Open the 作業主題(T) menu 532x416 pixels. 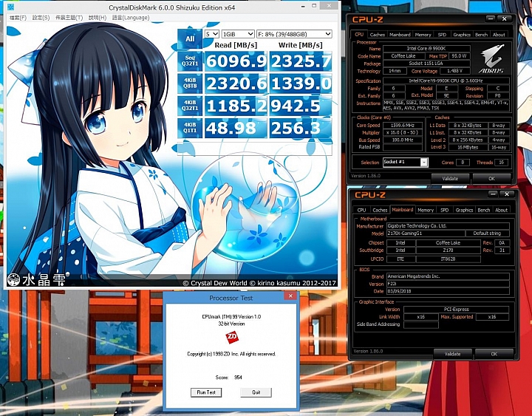(69, 17)
